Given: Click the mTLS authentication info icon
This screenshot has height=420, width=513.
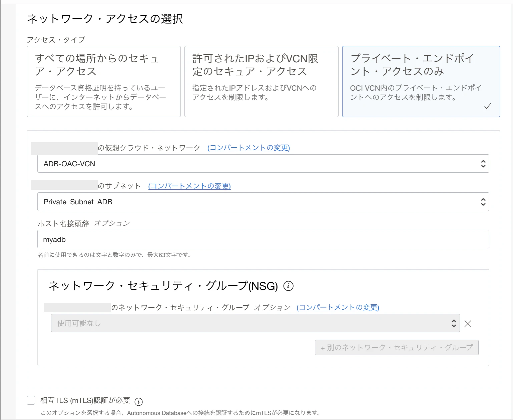Looking at the screenshot, I should 138,402.
